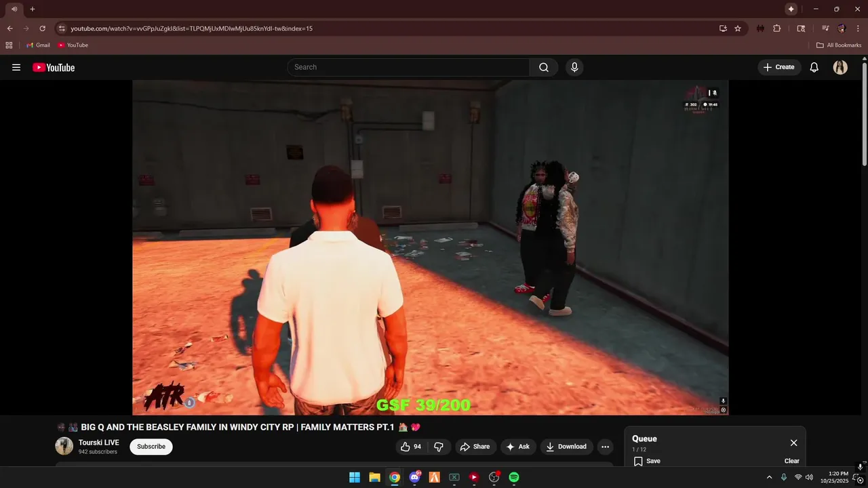This screenshot has width=868, height=488.
Task: Open the YouTube guide hamburger menu
Action: [16, 67]
